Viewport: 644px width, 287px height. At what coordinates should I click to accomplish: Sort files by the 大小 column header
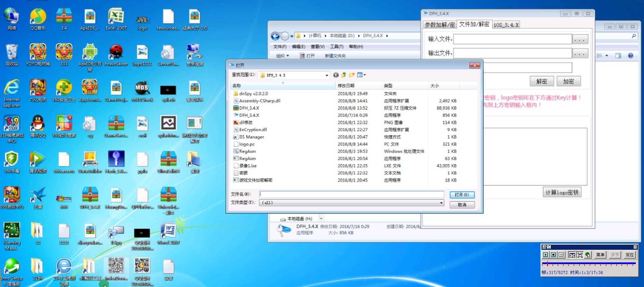(x=443, y=86)
